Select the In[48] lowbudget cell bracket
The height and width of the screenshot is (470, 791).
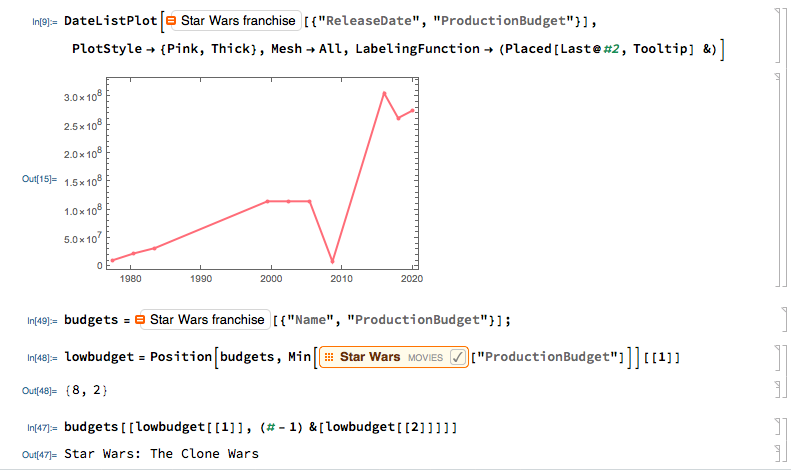click(x=778, y=357)
